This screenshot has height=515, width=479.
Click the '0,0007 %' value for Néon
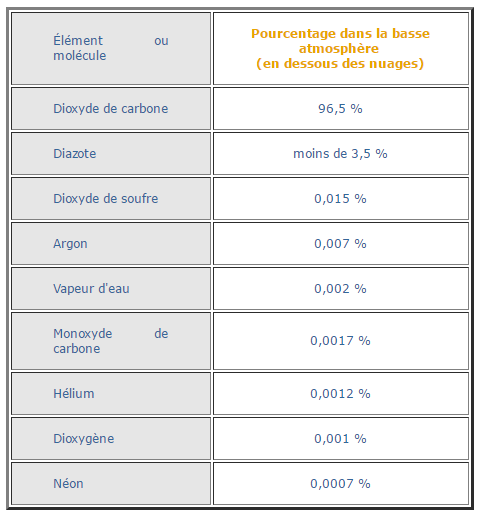pyautogui.click(x=341, y=484)
